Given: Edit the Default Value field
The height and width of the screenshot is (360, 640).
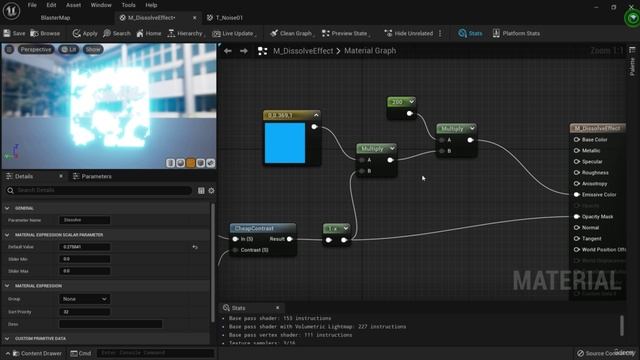Looking at the screenshot, I should pos(84,247).
